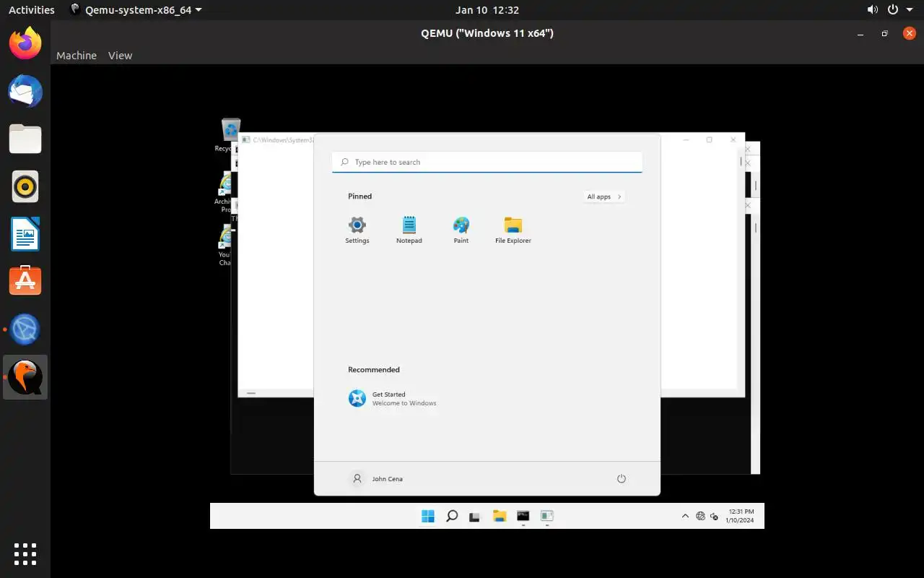Open File Explorer from pinned apps

(x=513, y=230)
